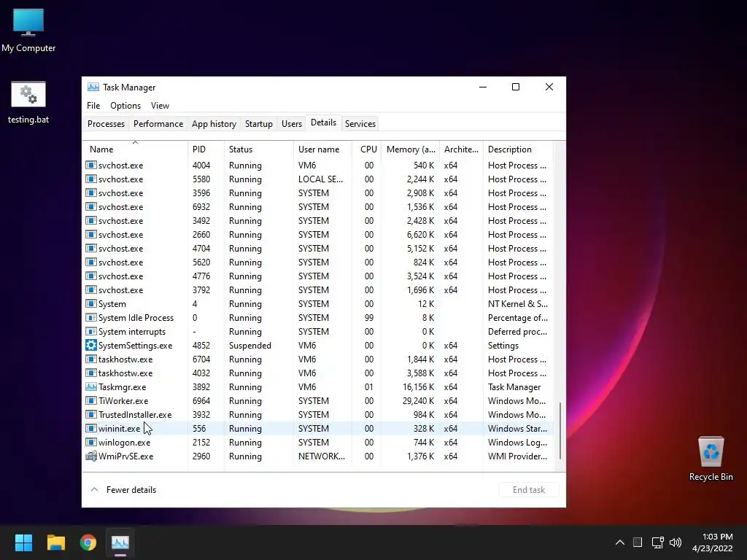Viewport: 747px width, 560px height.
Task: Open the volume control in system tray
Action: pos(676,542)
